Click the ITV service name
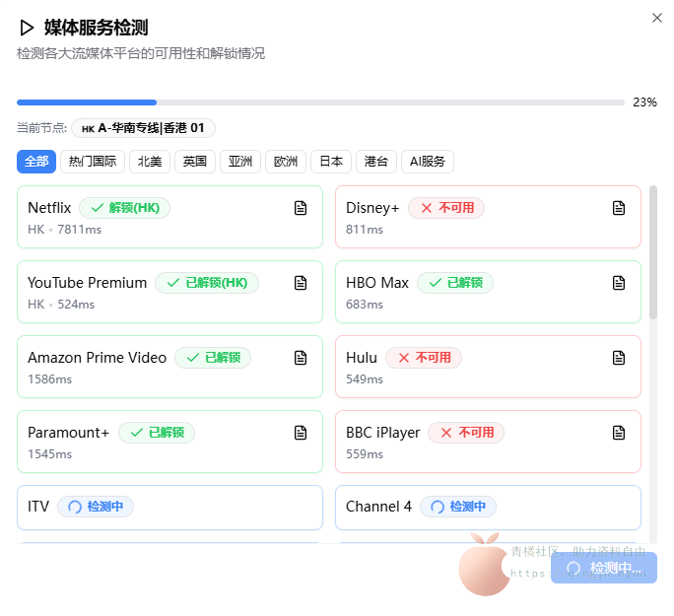This screenshot has height=616, width=674. pos(38,507)
